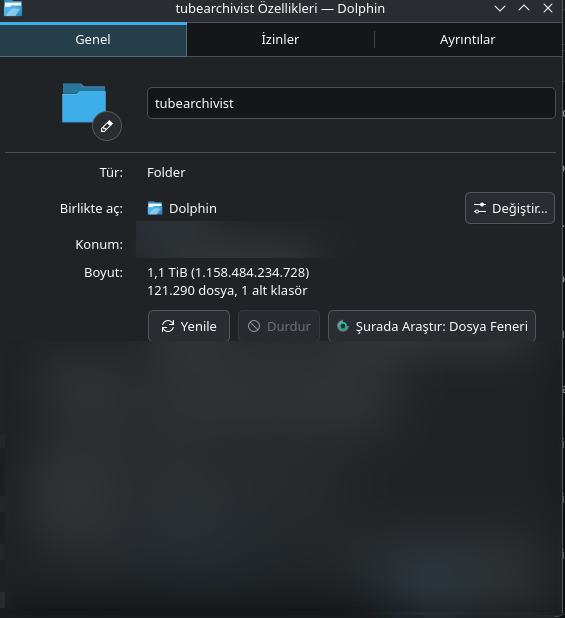This screenshot has height=618, width=565.
Task: Switch to the Genel tab
Action: point(93,39)
